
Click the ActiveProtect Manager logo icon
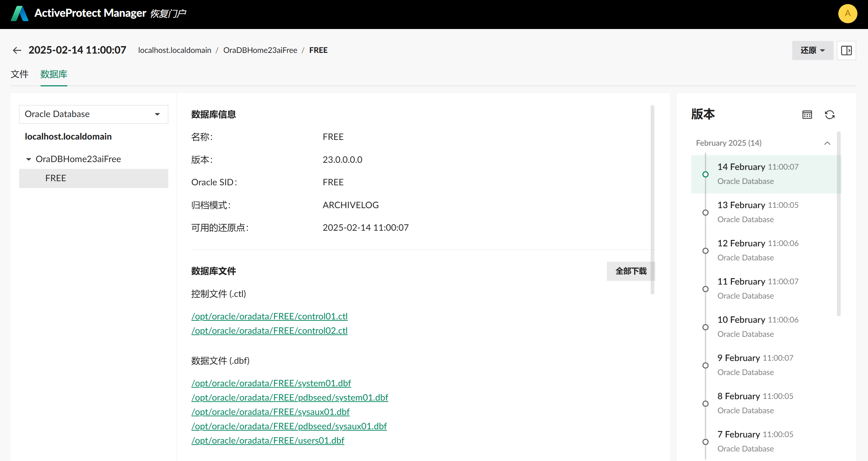pos(19,14)
